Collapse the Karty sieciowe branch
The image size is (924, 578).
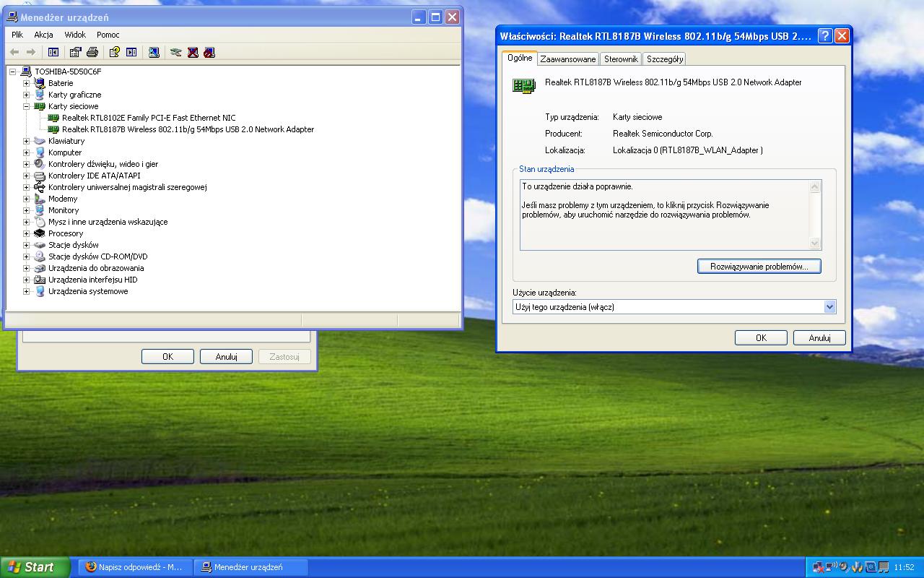point(27,106)
